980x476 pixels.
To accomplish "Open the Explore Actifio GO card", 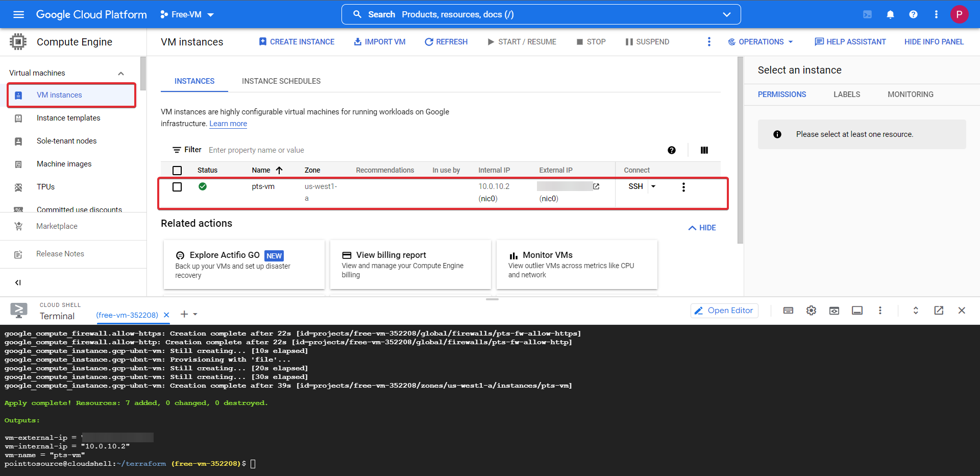I will coord(244,265).
